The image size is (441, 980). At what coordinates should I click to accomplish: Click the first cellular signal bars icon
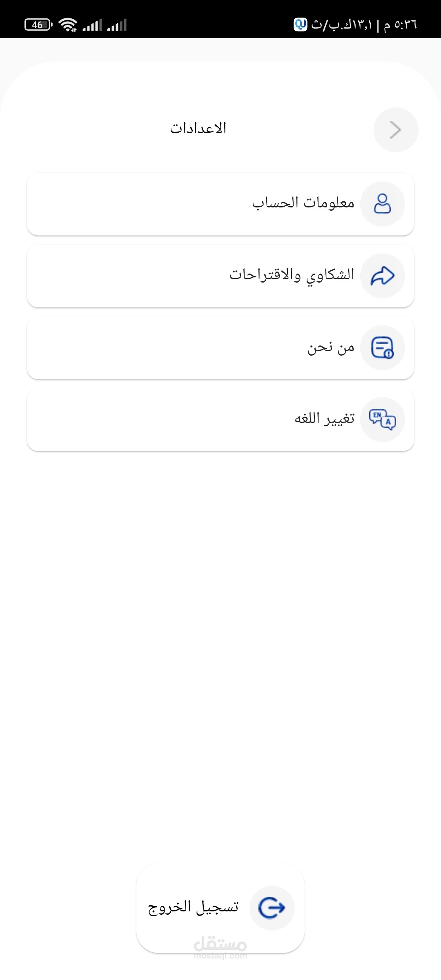92,25
